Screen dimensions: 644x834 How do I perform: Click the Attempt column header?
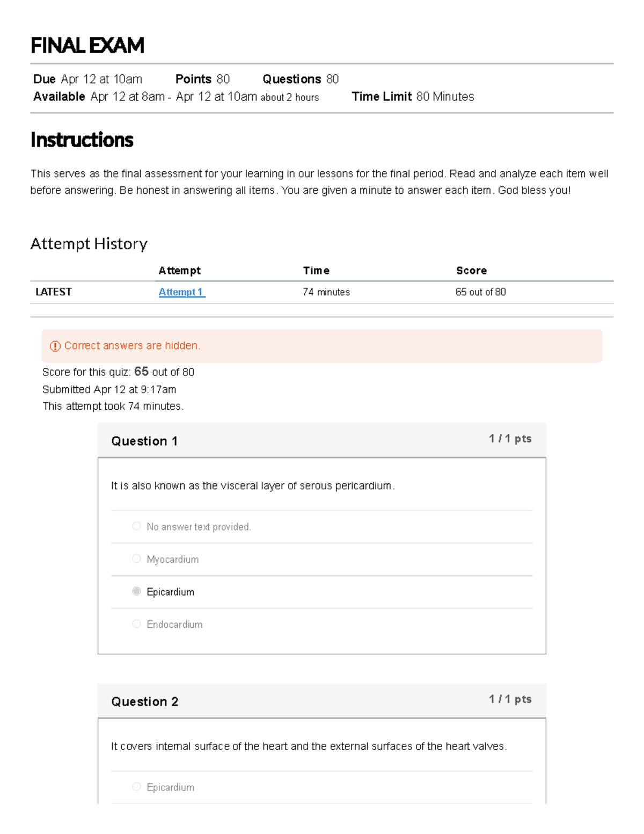click(x=180, y=271)
